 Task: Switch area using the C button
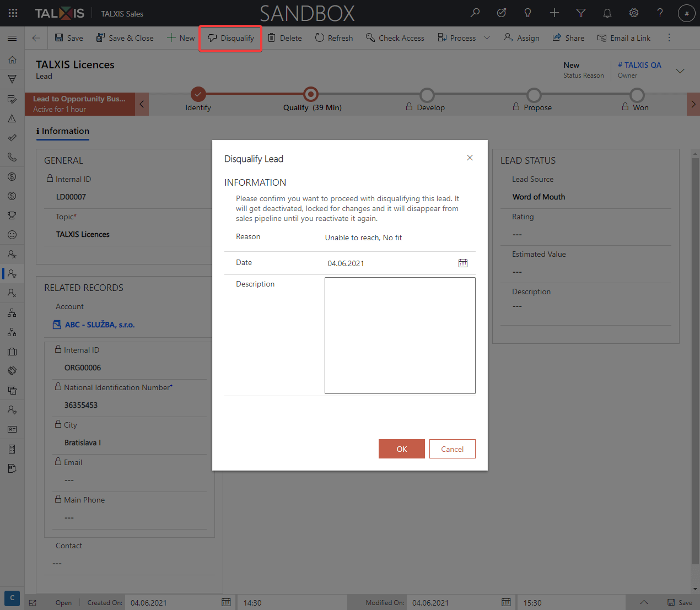[x=12, y=598]
